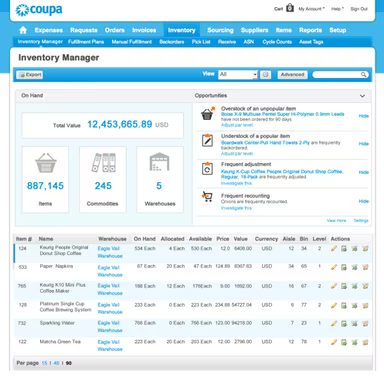Click the understock clipboard icon
The height and width of the screenshot is (388, 384).
point(208,140)
